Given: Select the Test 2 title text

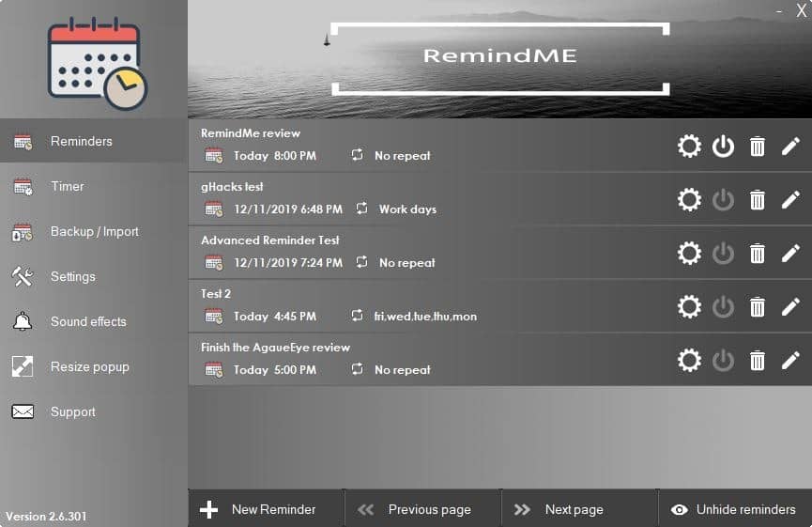Looking at the screenshot, I should 216,294.
